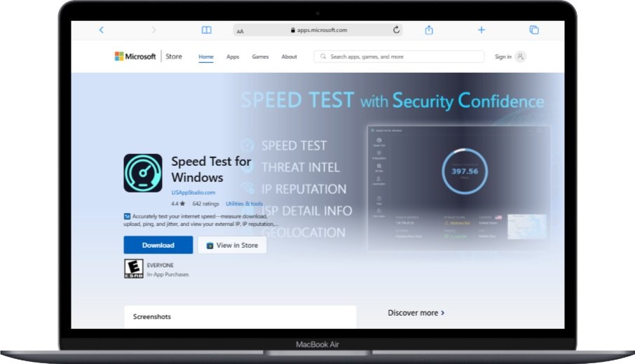This screenshot has height=364, width=635.
Task: Open the Apps tab
Action: click(x=233, y=57)
